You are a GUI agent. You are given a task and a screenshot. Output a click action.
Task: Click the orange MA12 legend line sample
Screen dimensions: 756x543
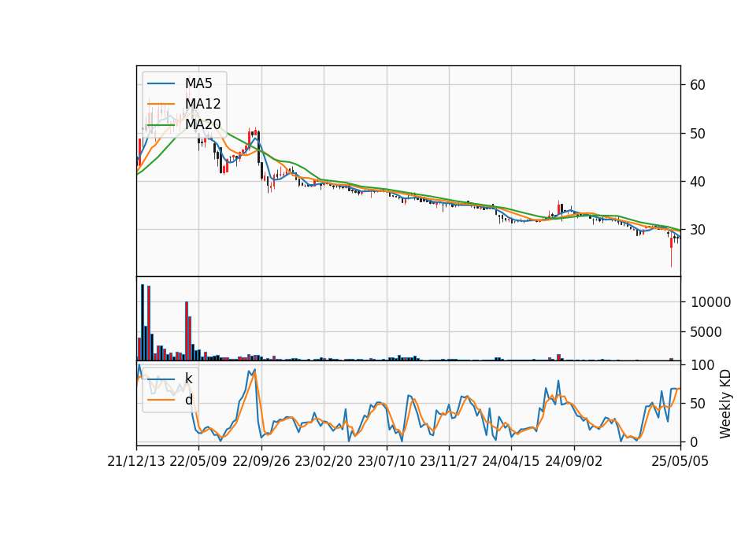point(161,104)
